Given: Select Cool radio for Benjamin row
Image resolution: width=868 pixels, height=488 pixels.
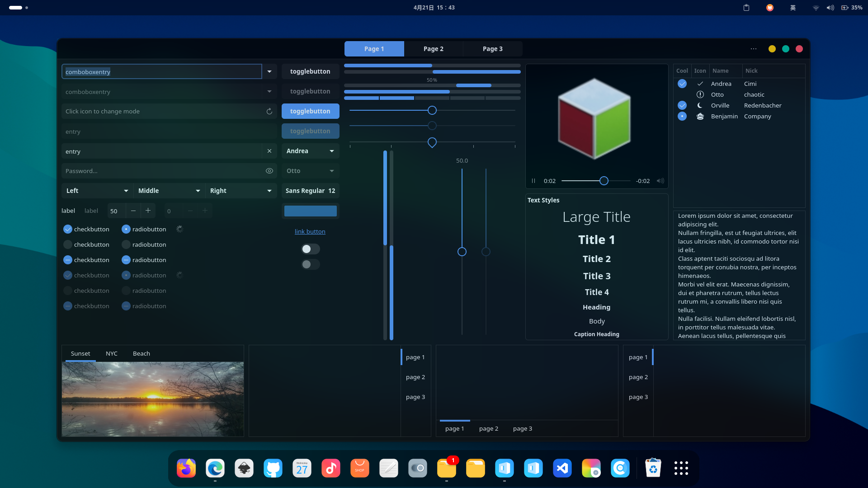Looking at the screenshot, I should [682, 116].
